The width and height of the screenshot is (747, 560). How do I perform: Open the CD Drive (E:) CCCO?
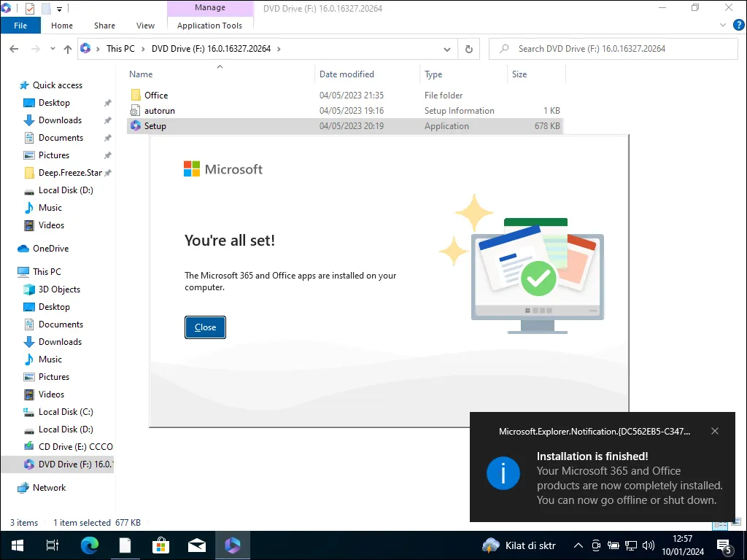69,446
